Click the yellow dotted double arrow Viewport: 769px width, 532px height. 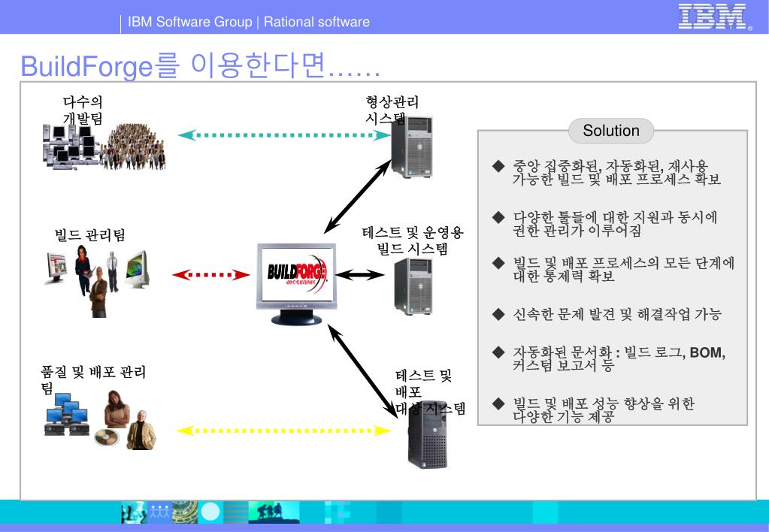[x=283, y=431]
